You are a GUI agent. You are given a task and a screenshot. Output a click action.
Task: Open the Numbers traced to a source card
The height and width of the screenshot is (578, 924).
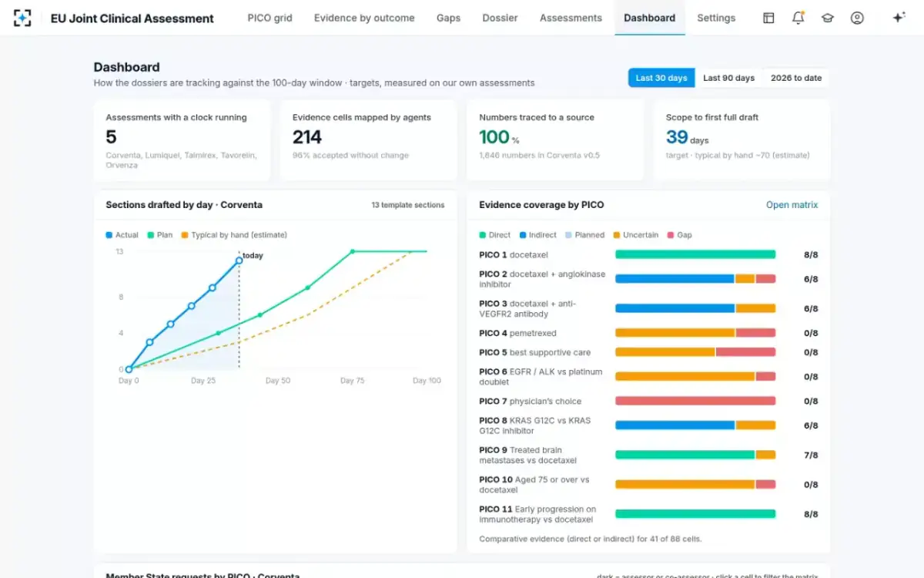pos(556,140)
